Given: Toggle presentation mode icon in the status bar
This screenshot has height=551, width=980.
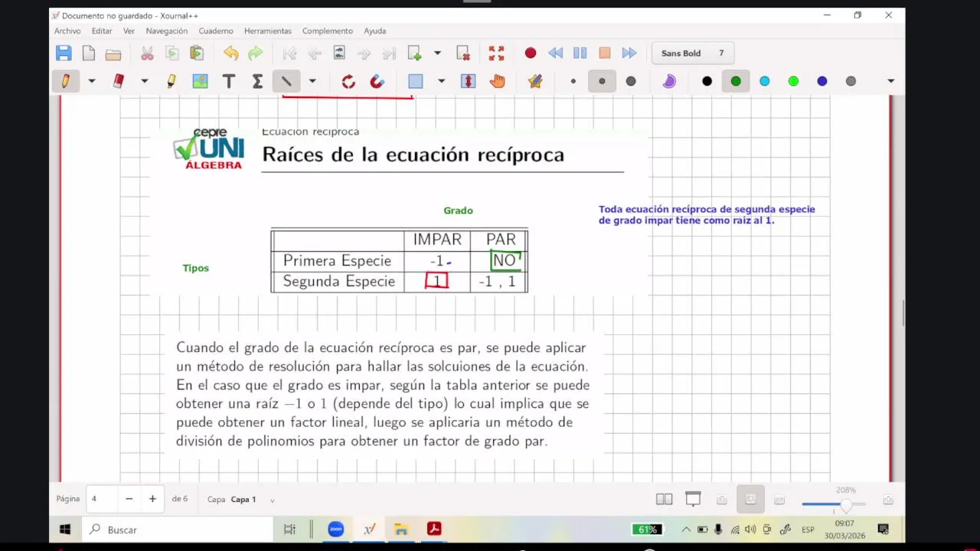Looking at the screenshot, I should (x=693, y=500).
